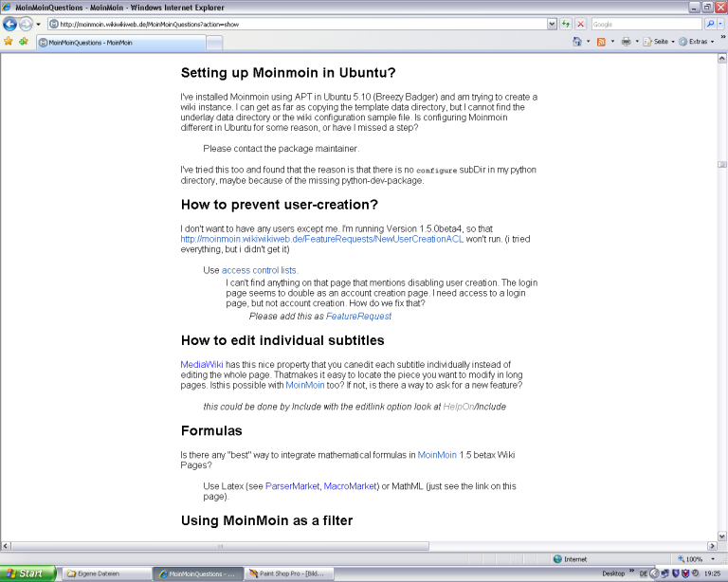Click the red shield antivirus tray icon
This screenshot has height=582, width=728.
[x=685, y=573]
